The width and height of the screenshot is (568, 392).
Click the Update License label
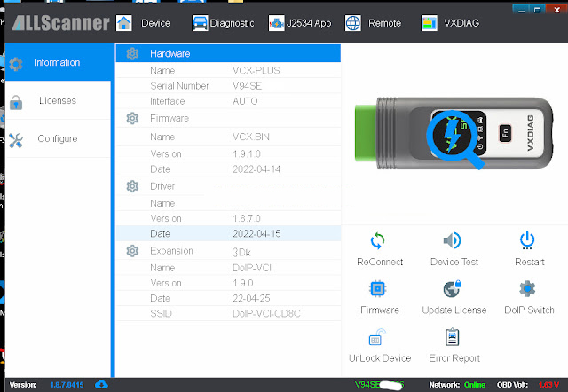[454, 310]
